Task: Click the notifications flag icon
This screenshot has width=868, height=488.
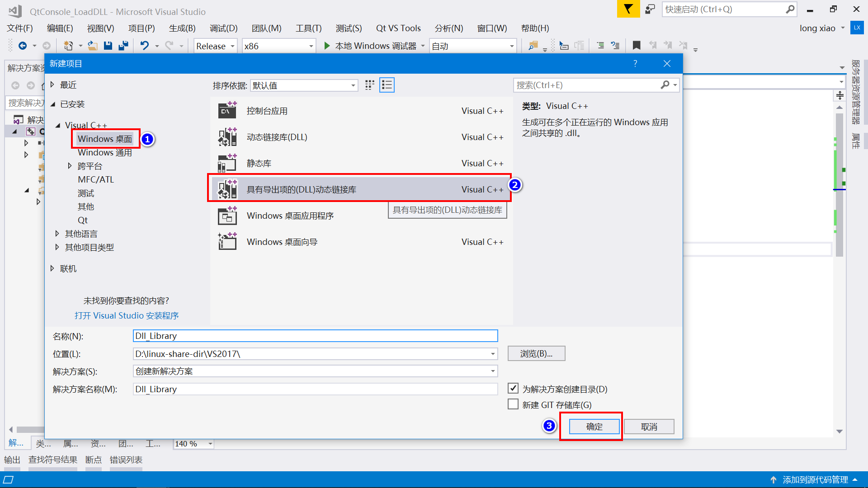Action: point(628,9)
